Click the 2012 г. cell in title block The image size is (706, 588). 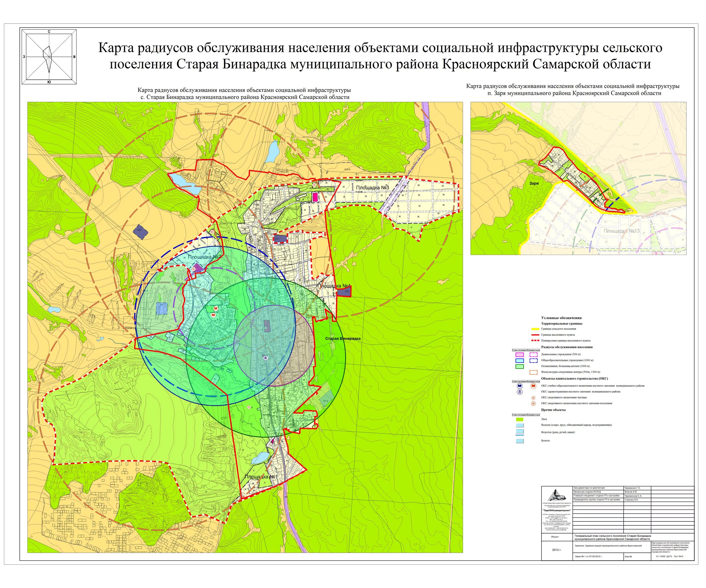[x=556, y=550]
